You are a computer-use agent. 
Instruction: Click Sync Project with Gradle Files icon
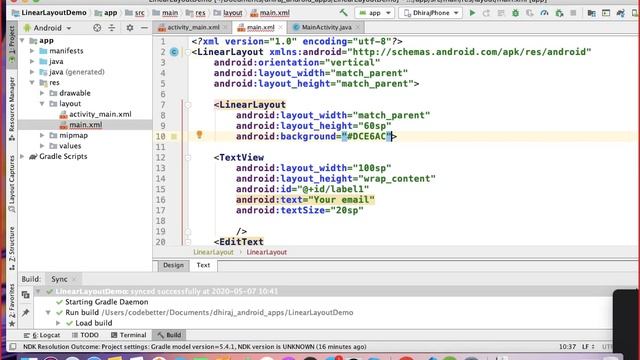(621, 13)
